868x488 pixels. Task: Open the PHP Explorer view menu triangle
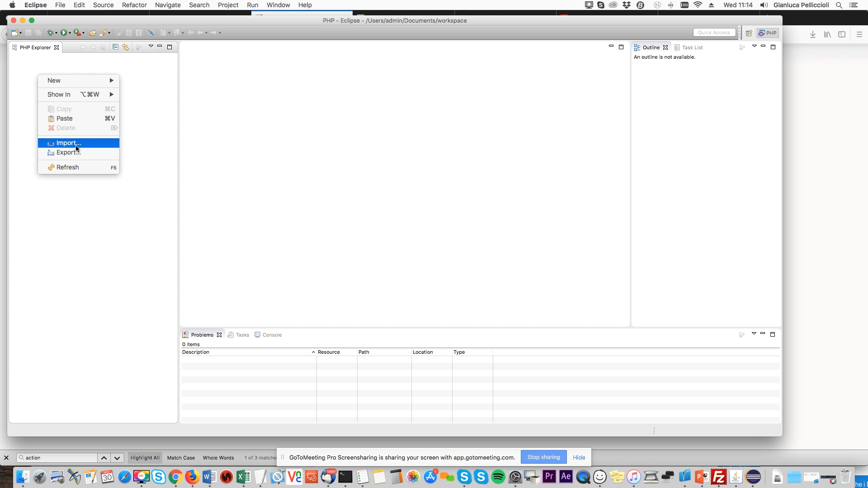pyautogui.click(x=151, y=46)
